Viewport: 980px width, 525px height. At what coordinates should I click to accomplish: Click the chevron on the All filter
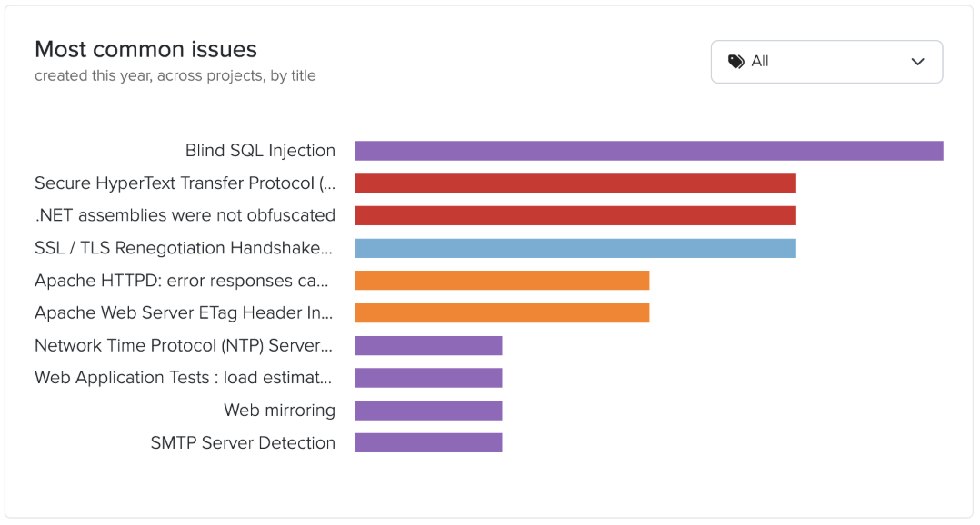(x=918, y=61)
